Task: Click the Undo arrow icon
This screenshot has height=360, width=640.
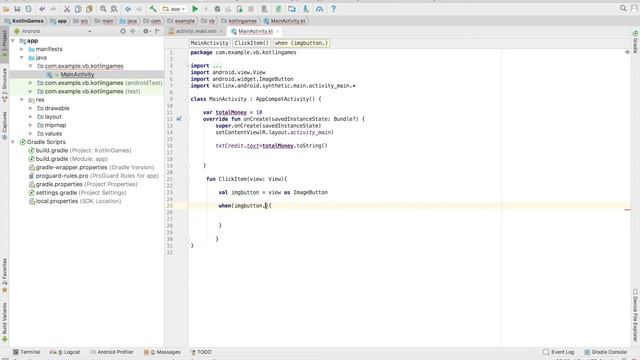Action: click(x=42, y=9)
